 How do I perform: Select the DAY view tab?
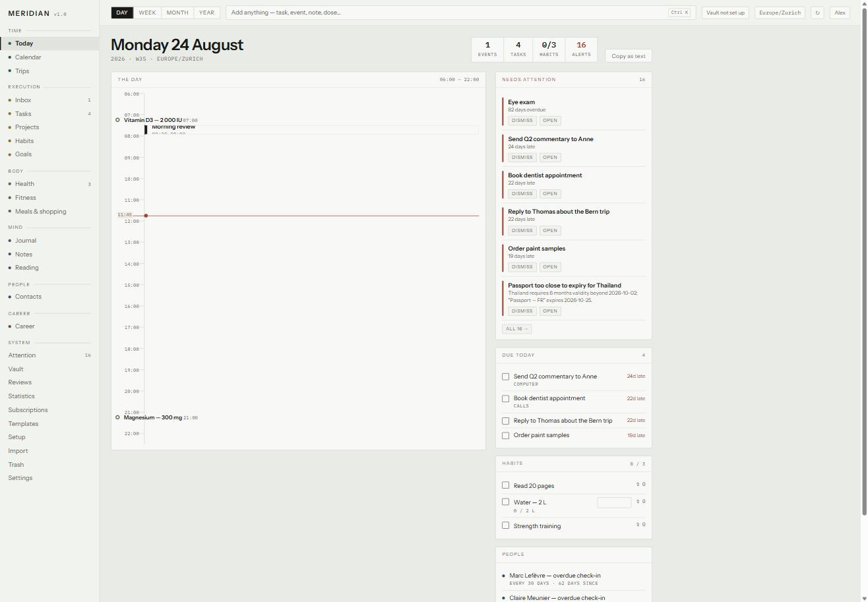[122, 13]
